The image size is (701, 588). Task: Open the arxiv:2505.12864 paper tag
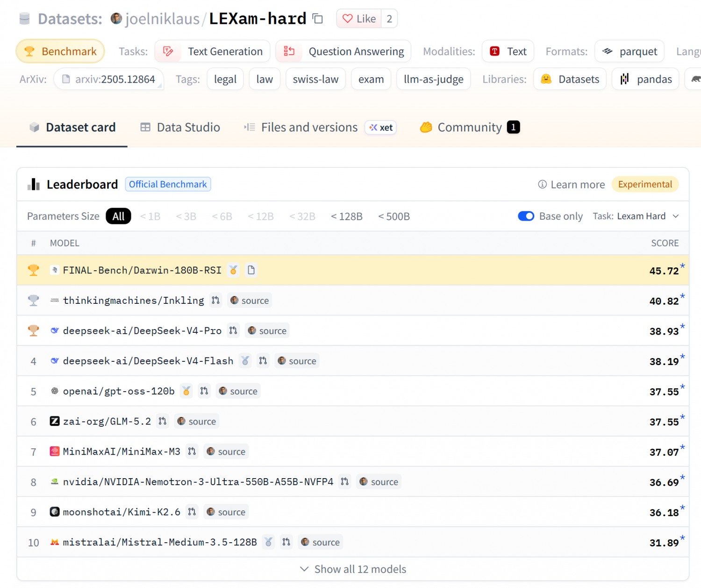point(108,79)
